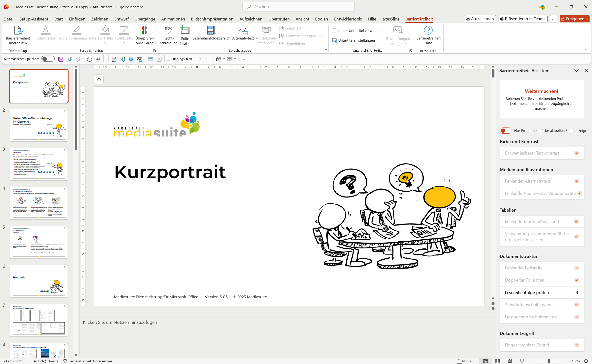
Task: Open the Überprüfen ribbon tab
Action: (279, 19)
